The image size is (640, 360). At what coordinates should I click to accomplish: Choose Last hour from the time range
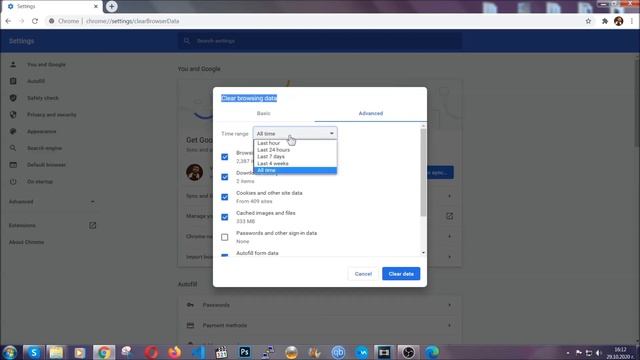(295, 143)
